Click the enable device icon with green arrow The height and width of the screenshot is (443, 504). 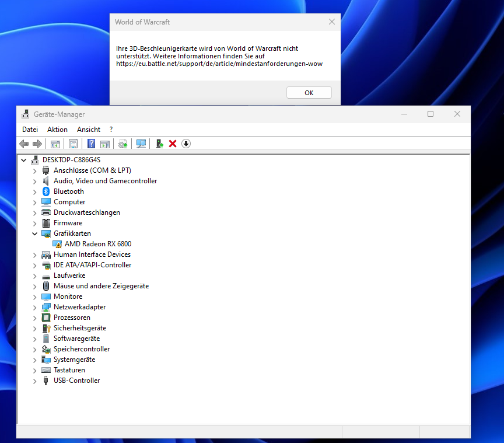point(159,144)
